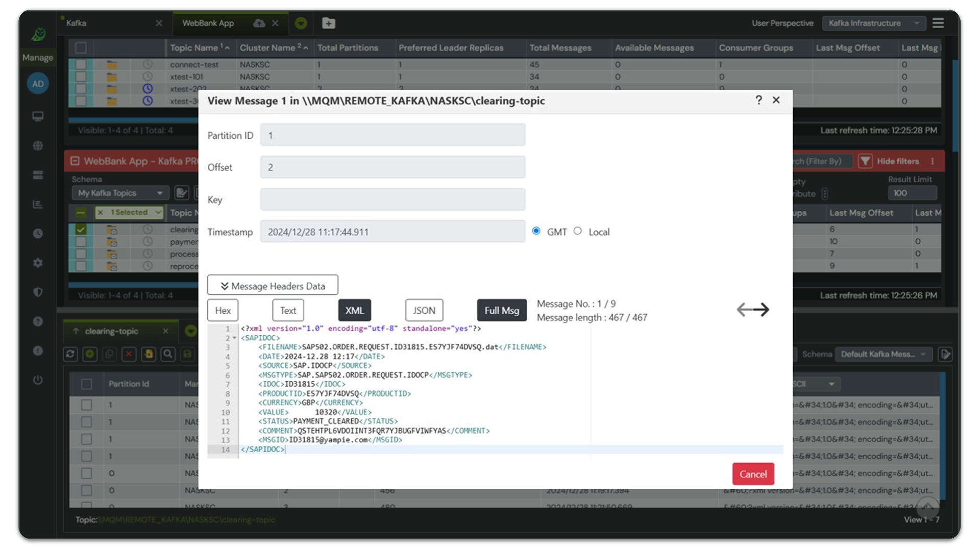Tick the first message row checkbox in clearing-topic table
The height and width of the screenshot is (551, 980).
tap(87, 405)
